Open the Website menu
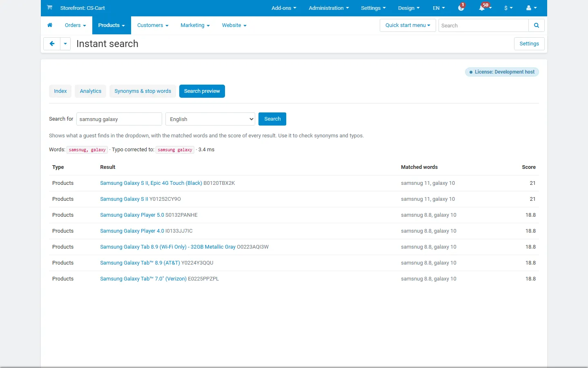The width and height of the screenshot is (588, 368). (x=234, y=25)
